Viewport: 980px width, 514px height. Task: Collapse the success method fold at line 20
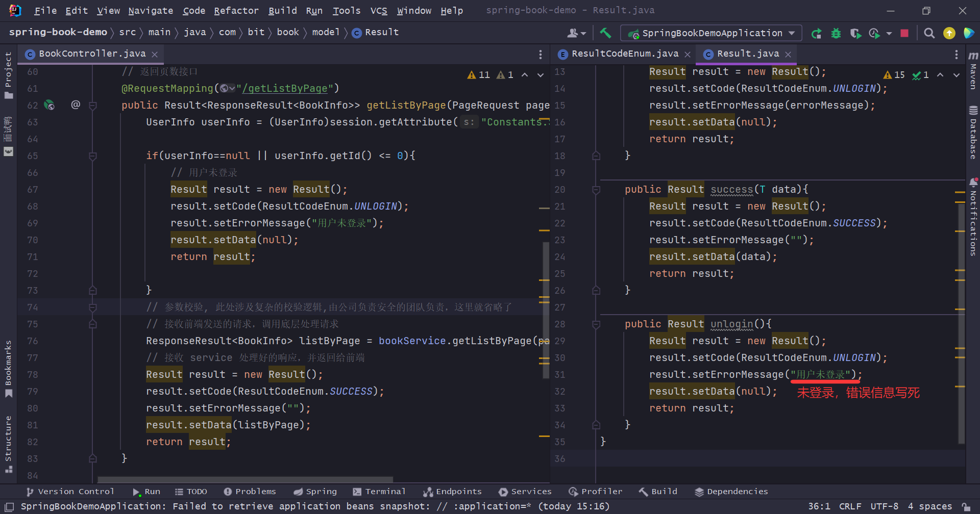coord(596,190)
